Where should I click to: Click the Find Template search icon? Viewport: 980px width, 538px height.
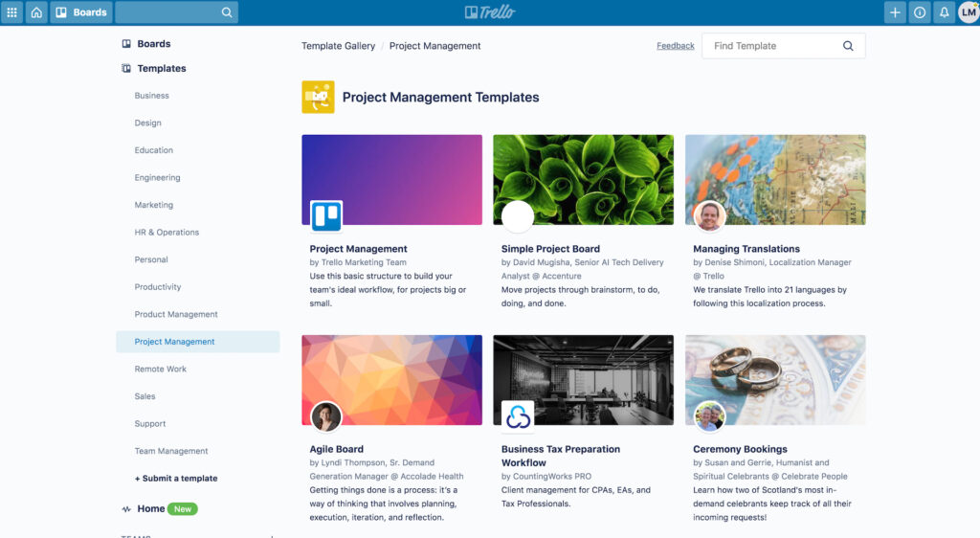tap(848, 46)
